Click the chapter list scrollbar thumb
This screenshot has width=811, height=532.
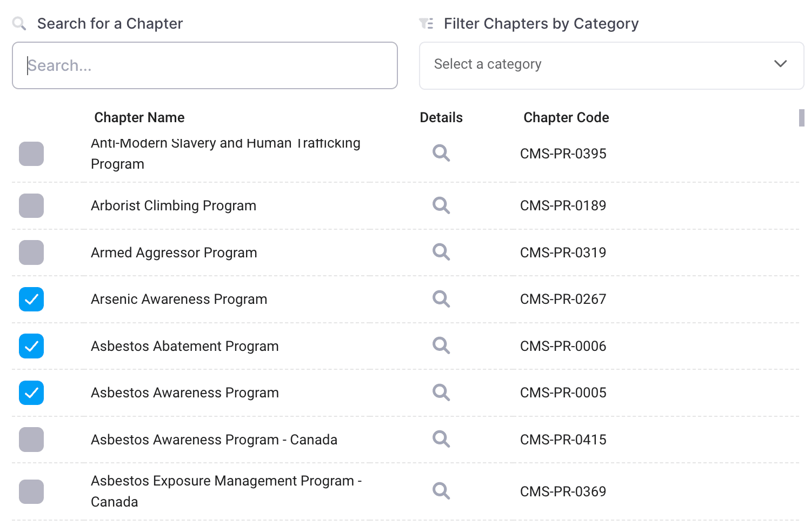click(802, 118)
